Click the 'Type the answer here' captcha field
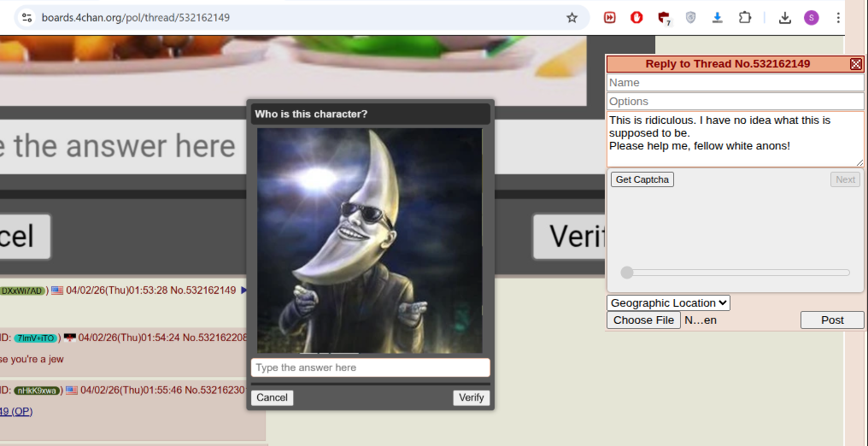 pyautogui.click(x=370, y=367)
